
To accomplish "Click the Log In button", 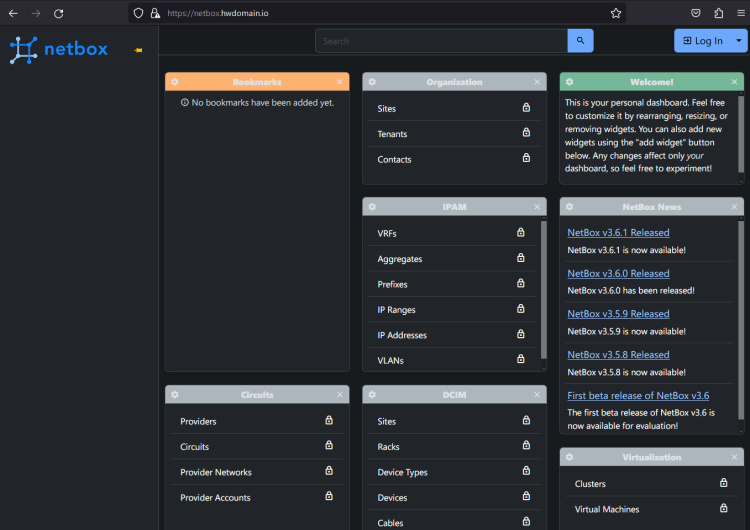I will click(x=703, y=41).
